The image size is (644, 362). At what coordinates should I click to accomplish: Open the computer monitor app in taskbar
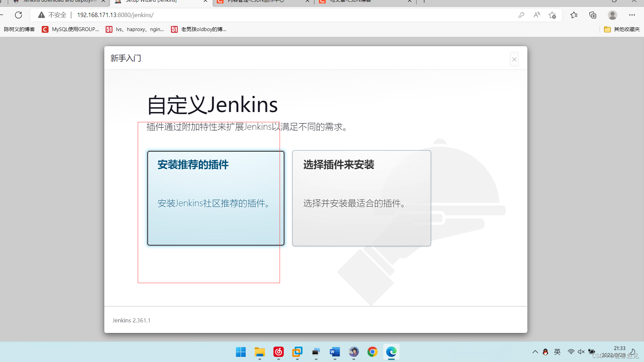(x=316, y=352)
